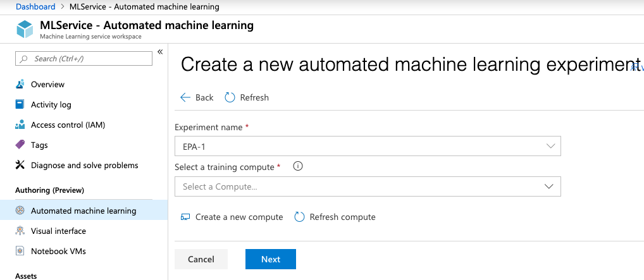Click Create a new compute link
The width and height of the screenshot is (644, 280).
coord(239,217)
